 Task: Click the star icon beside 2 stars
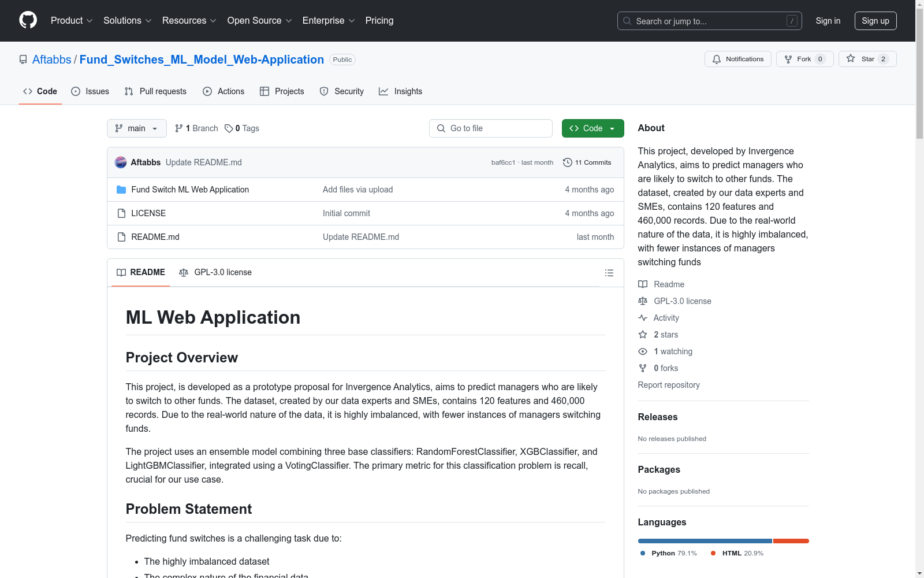643,335
